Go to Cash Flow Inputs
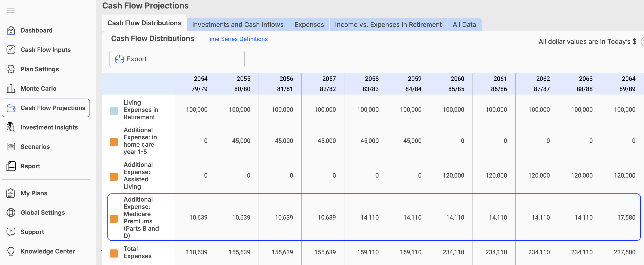Screen dimensions: 644x265 coord(45,50)
